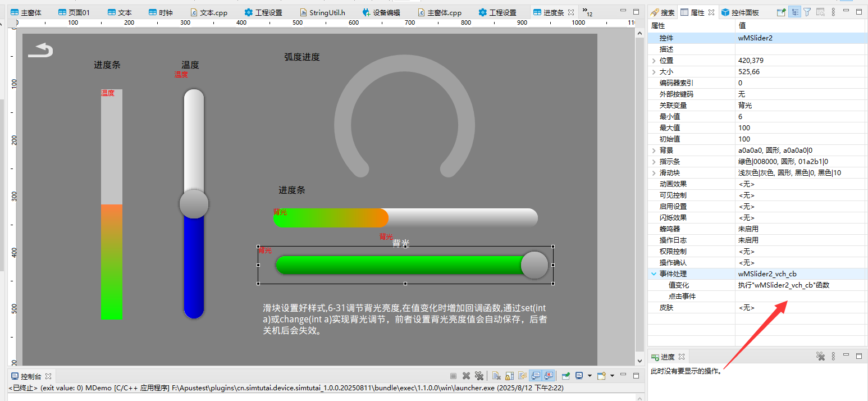Switch to the 页面01 editor tab
868x401 pixels.
click(x=74, y=12)
